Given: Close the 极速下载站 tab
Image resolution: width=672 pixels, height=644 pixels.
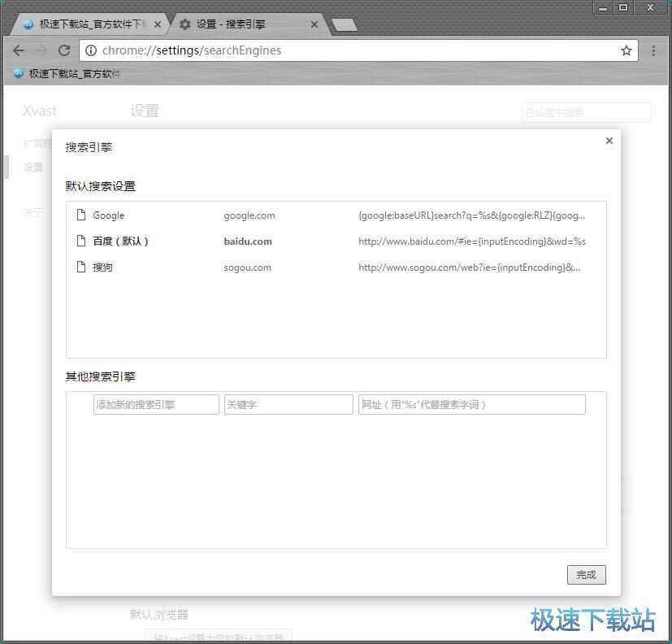Looking at the screenshot, I should click(158, 24).
